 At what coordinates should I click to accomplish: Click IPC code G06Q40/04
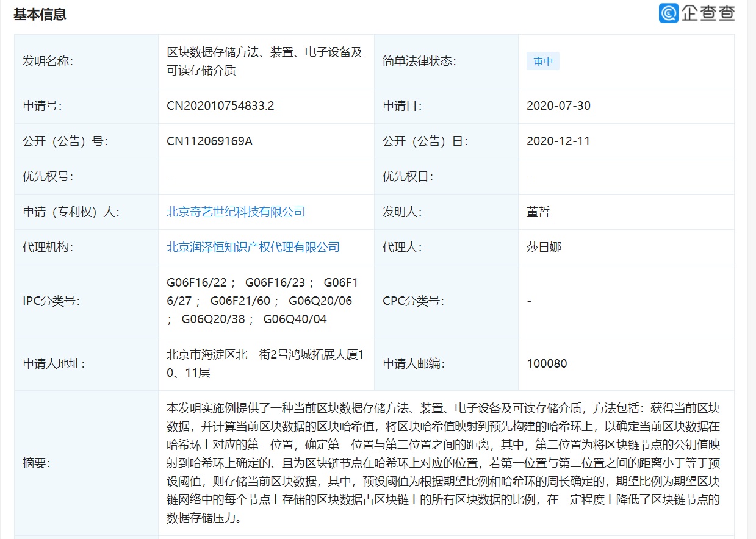click(x=295, y=319)
